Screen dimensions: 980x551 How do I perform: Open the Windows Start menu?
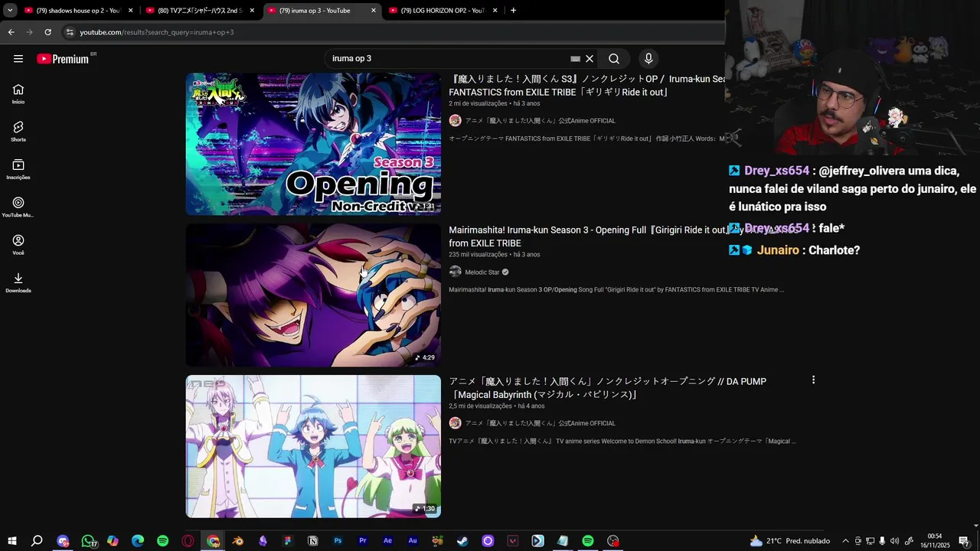[11, 541]
